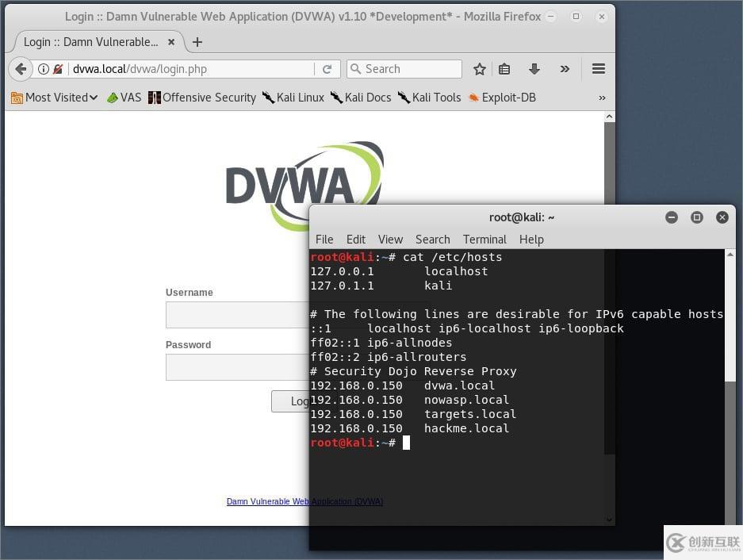This screenshot has height=560, width=743.
Task: Open Firefox hamburger menu
Action: [599, 69]
